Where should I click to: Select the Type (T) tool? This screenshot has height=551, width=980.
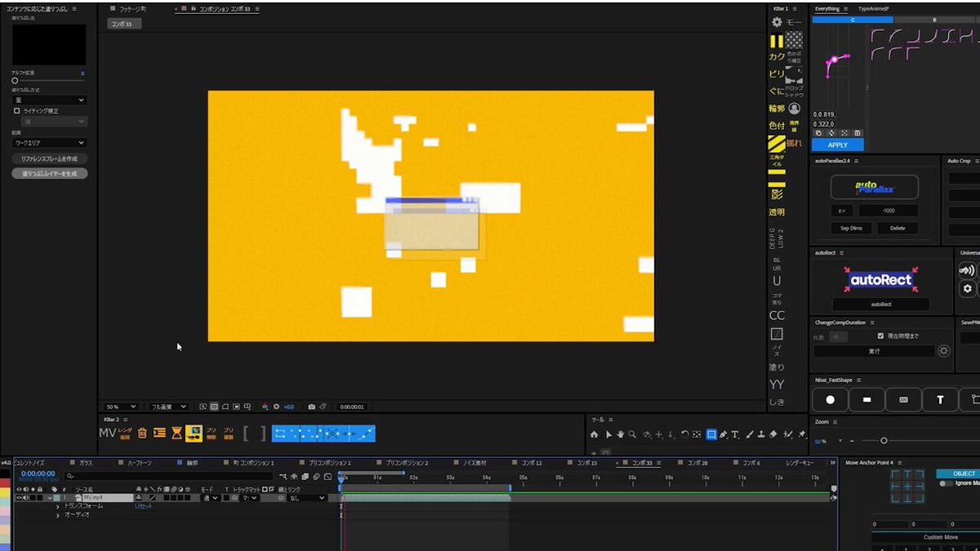click(x=735, y=434)
